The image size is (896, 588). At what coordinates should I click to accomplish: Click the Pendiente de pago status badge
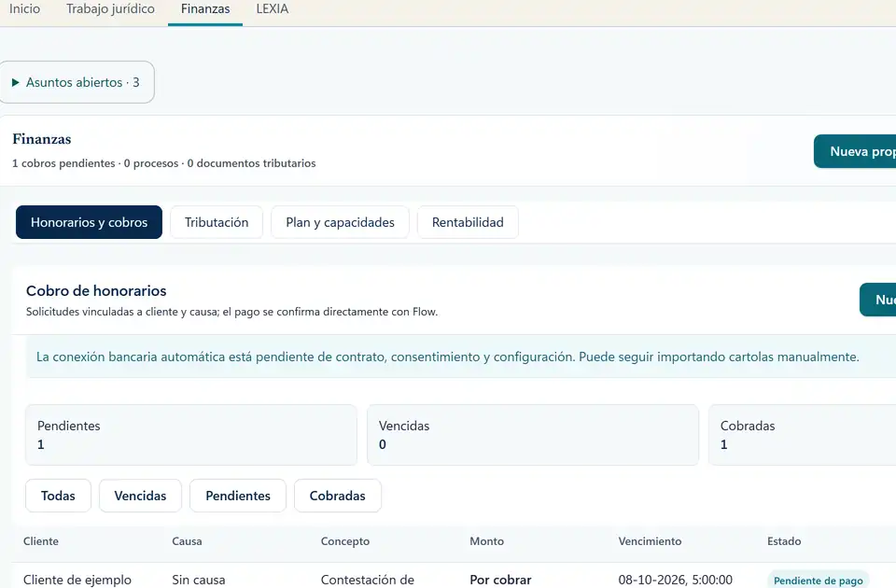tap(819, 580)
